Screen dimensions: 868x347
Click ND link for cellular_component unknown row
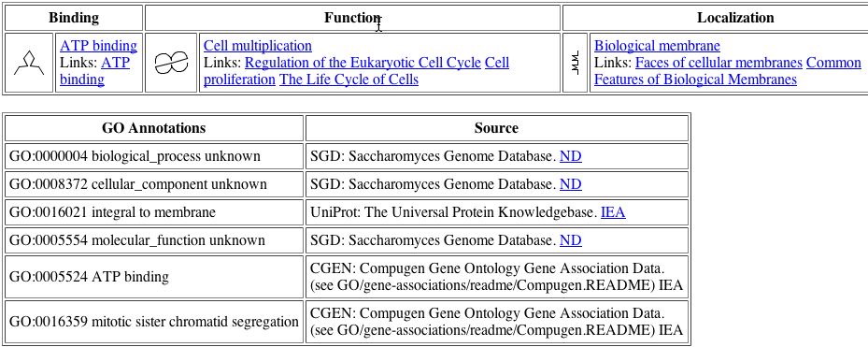(571, 184)
